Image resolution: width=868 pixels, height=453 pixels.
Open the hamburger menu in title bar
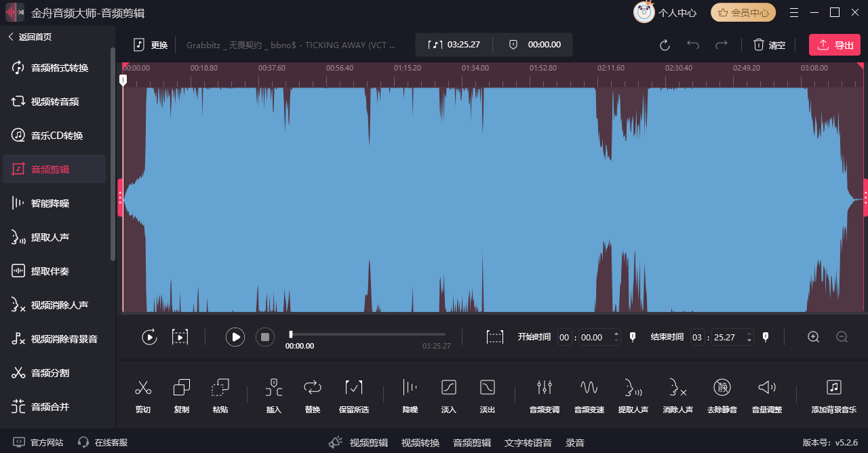coord(794,12)
